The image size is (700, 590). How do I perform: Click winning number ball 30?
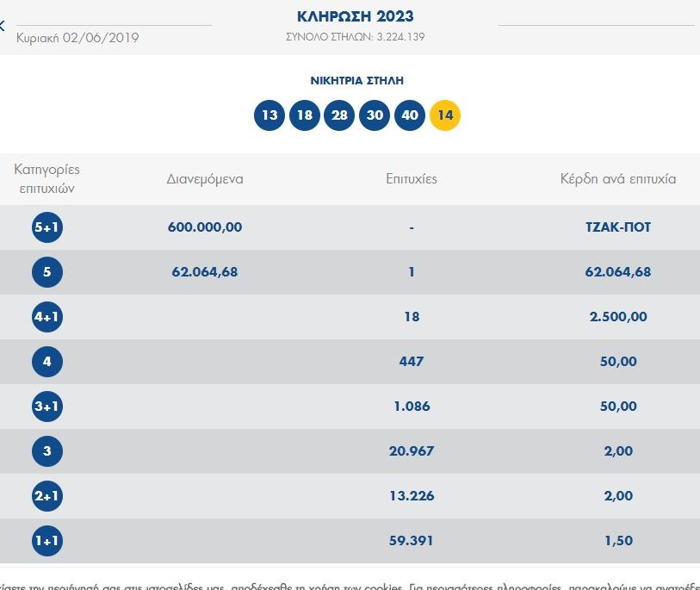(375, 115)
